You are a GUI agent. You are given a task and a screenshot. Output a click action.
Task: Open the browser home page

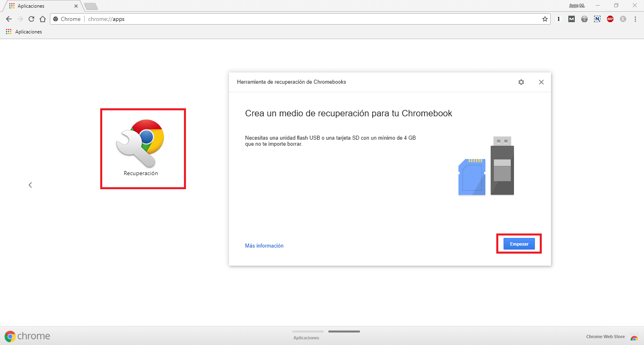(43, 19)
